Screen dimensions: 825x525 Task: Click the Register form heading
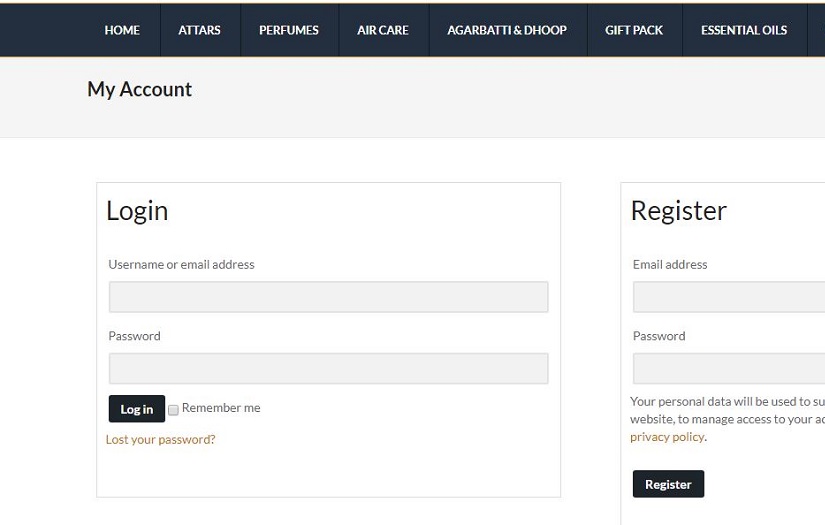(x=678, y=211)
